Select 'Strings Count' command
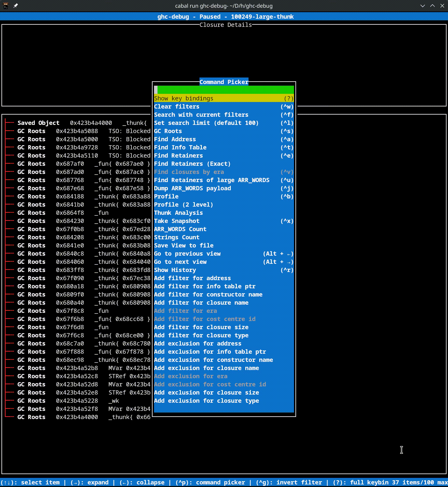The width and height of the screenshot is (448, 487). (224, 237)
